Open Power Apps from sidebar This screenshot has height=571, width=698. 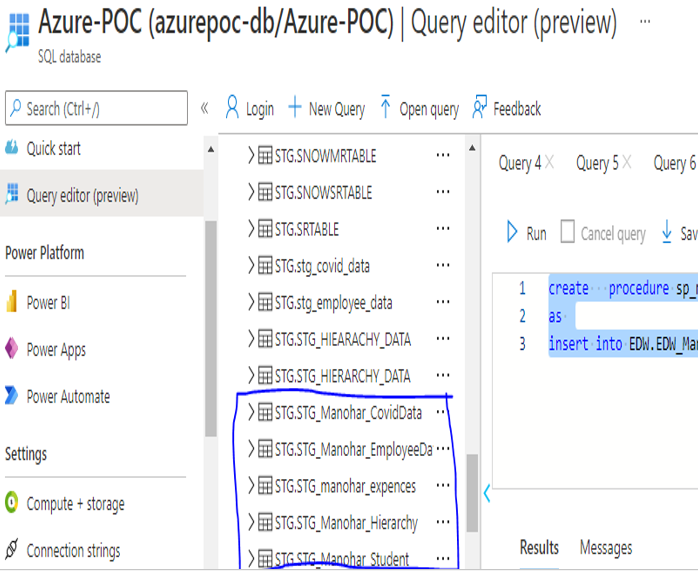click(56, 349)
